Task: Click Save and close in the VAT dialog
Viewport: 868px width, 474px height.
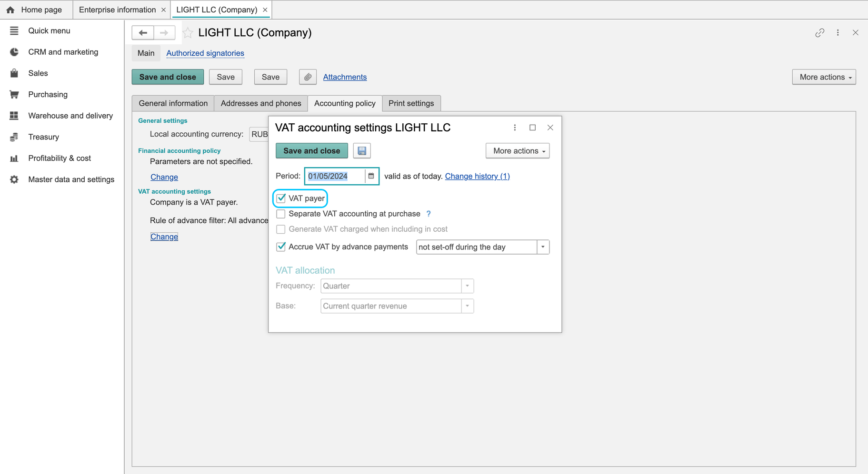Action: (312, 151)
